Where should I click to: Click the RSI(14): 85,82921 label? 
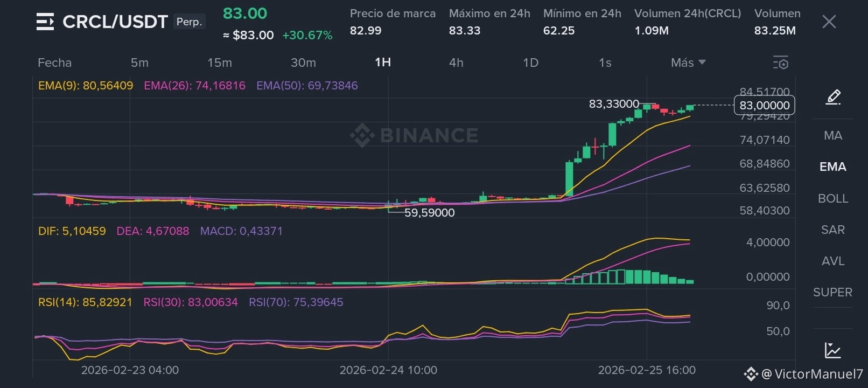85,302
